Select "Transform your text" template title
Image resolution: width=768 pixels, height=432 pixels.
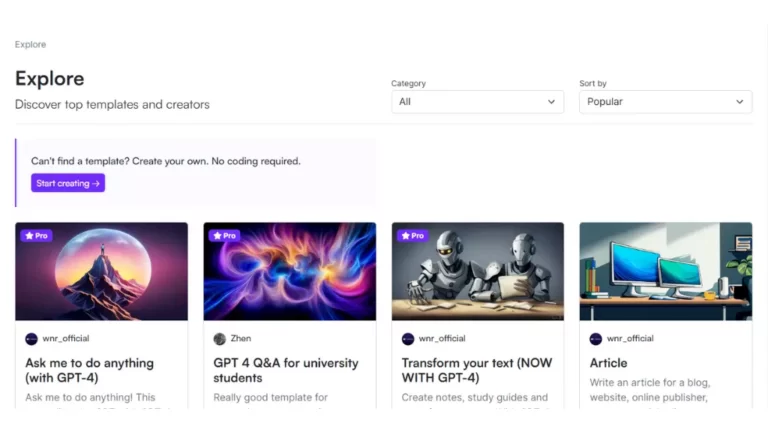click(x=476, y=370)
